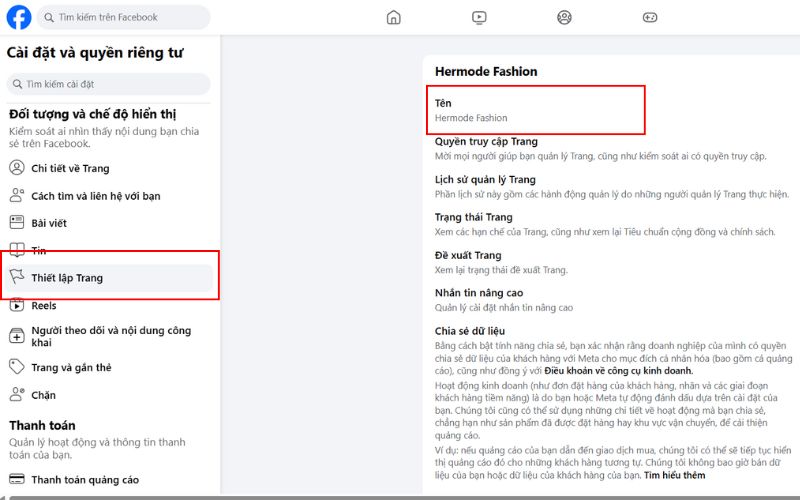Open the Video (Watch) icon
Image resolution: width=800 pixels, height=500 pixels.
coord(479,17)
